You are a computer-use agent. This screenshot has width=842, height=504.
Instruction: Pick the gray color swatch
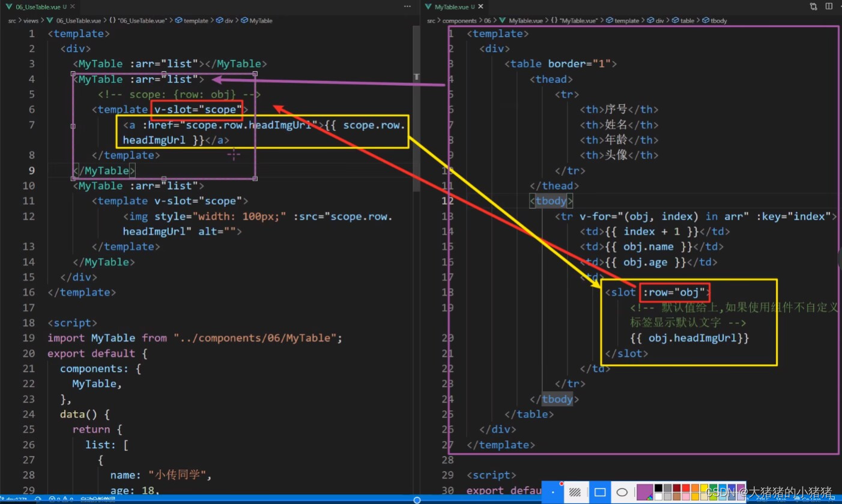[x=667, y=488]
